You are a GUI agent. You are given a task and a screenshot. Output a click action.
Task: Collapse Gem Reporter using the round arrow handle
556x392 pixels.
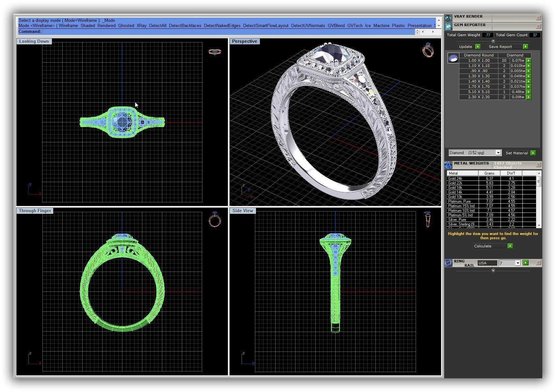click(x=493, y=41)
